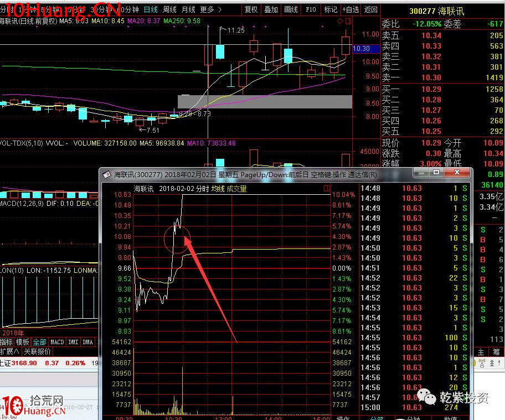Click the red square icon beside the diamond
505x420 pixels.
tap(348, 22)
